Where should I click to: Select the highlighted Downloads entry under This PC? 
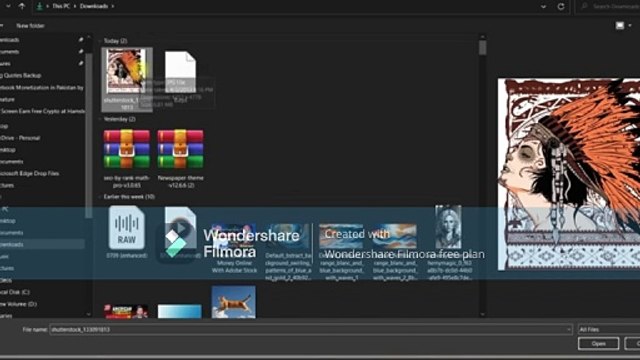coord(42,244)
